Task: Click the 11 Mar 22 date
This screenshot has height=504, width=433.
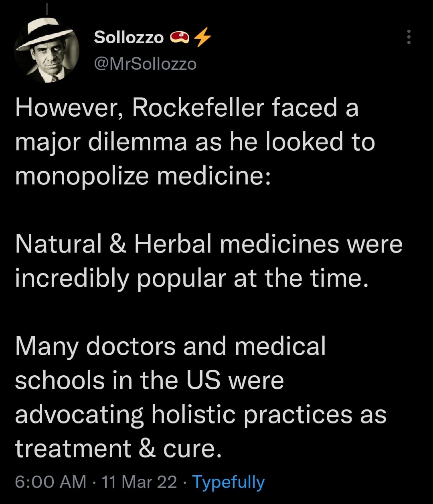Action: (139, 482)
